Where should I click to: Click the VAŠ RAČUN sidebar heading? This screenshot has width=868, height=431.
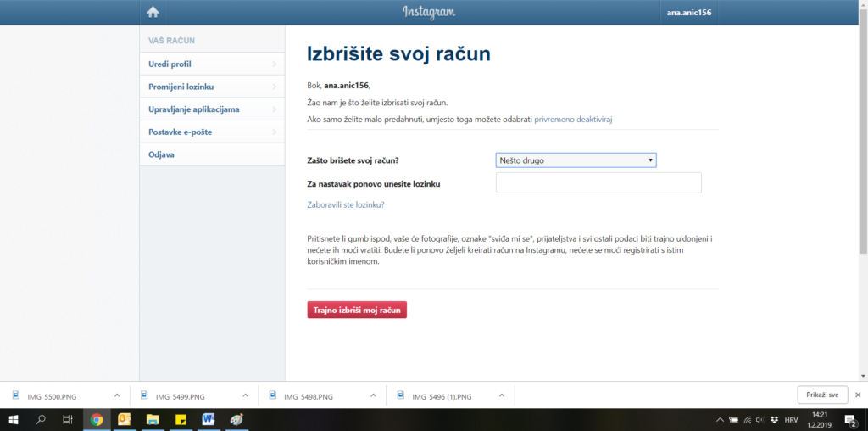(171, 41)
